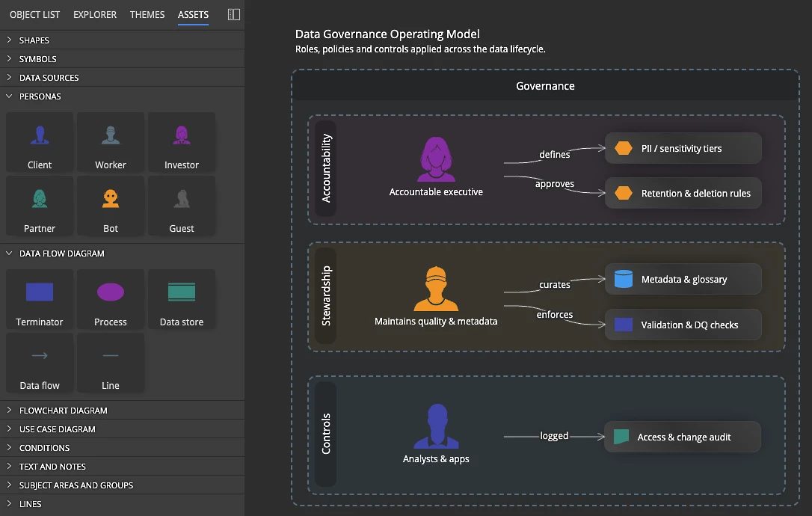This screenshot has width=812, height=516.
Task: Expand the LINES section
Action: tap(122, 503)
